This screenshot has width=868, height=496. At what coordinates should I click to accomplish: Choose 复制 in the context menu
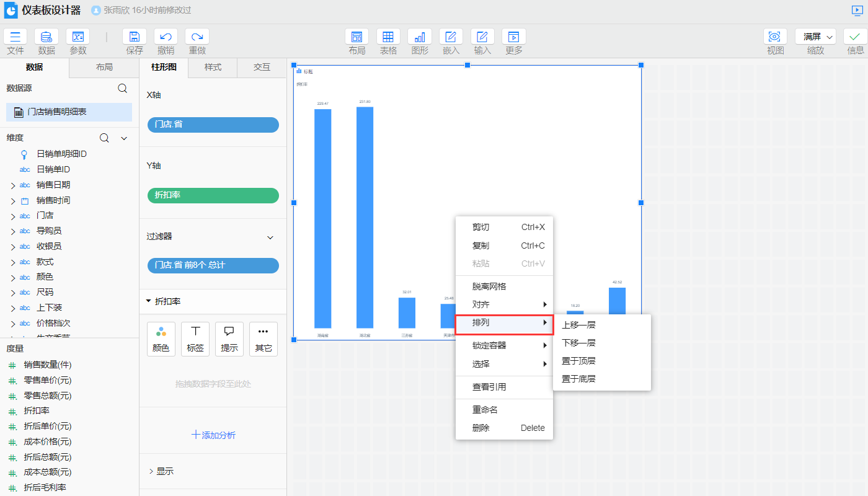480,246
